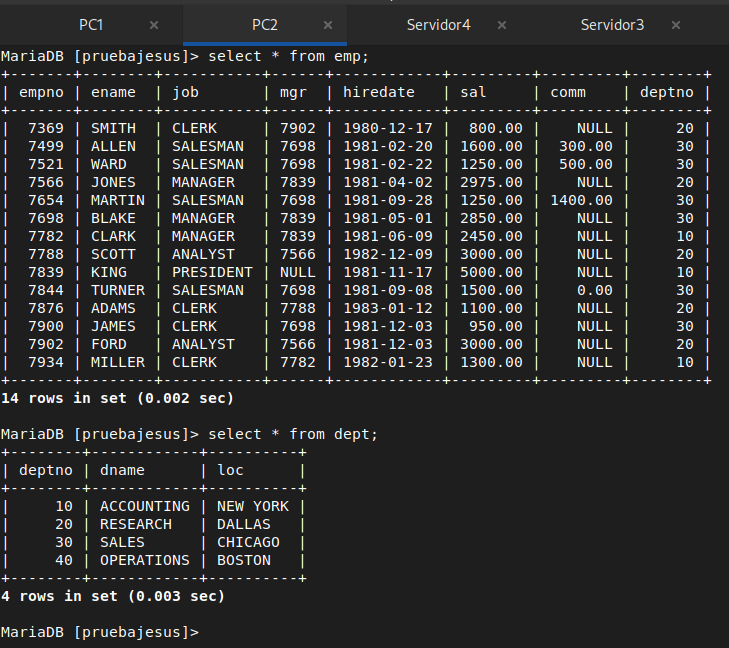Click the employee name ADAMS

coord(113,309)
